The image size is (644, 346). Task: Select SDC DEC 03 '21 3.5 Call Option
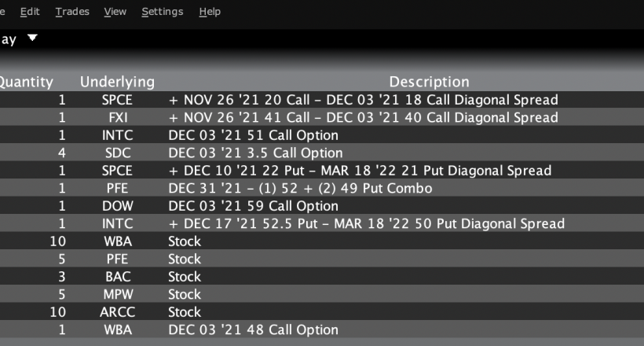click(255, 153)
